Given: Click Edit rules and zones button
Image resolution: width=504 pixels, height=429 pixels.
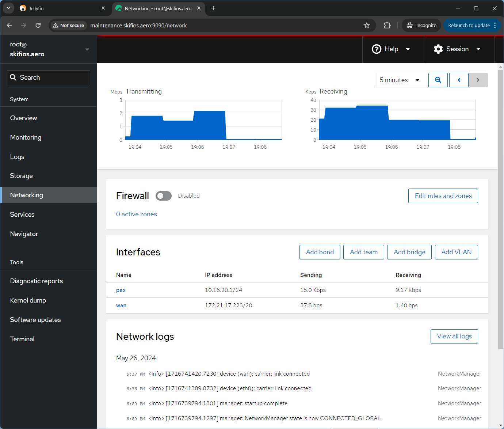Looking at the screenshot, I should 443,196.
